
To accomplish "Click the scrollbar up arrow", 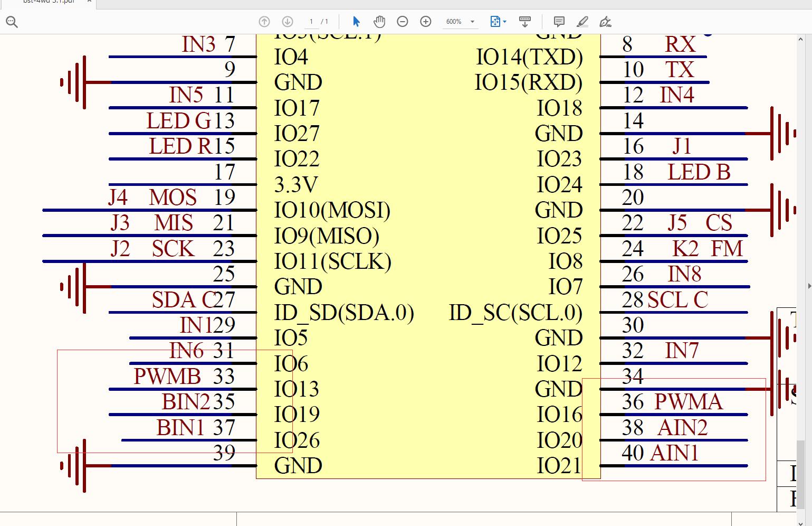I will coord(801,39).
